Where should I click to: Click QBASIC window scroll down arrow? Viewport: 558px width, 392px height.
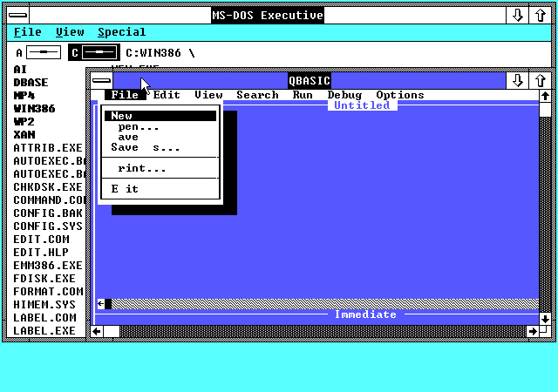(545, 319)
